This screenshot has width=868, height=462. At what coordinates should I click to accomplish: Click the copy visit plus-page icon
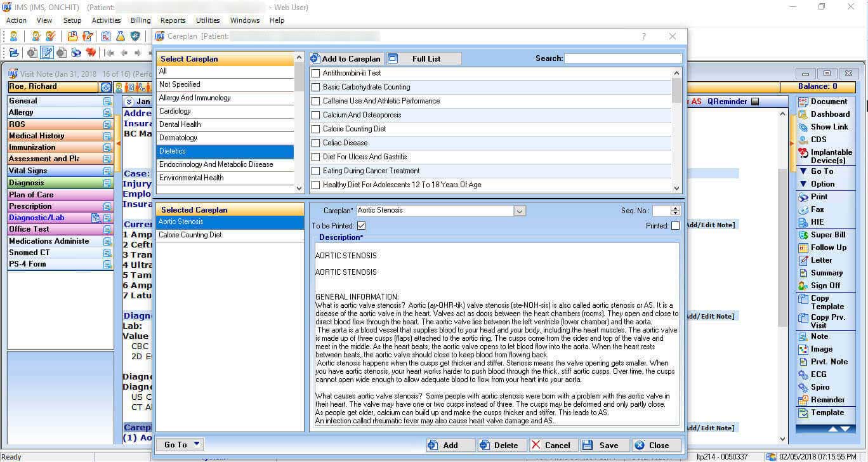pos(32,53)
